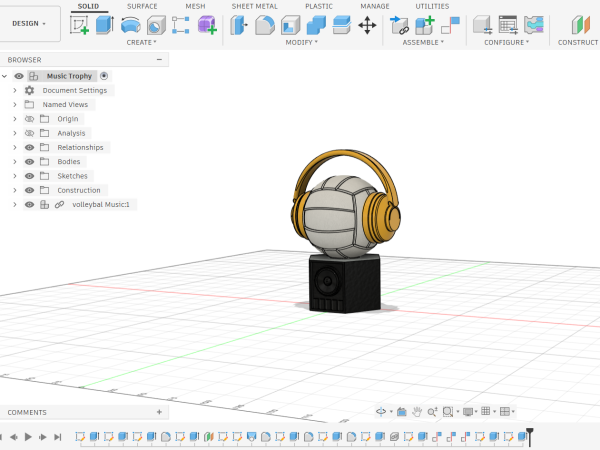Click the timeline end marker
600x450 pixels.
(530, 437)
